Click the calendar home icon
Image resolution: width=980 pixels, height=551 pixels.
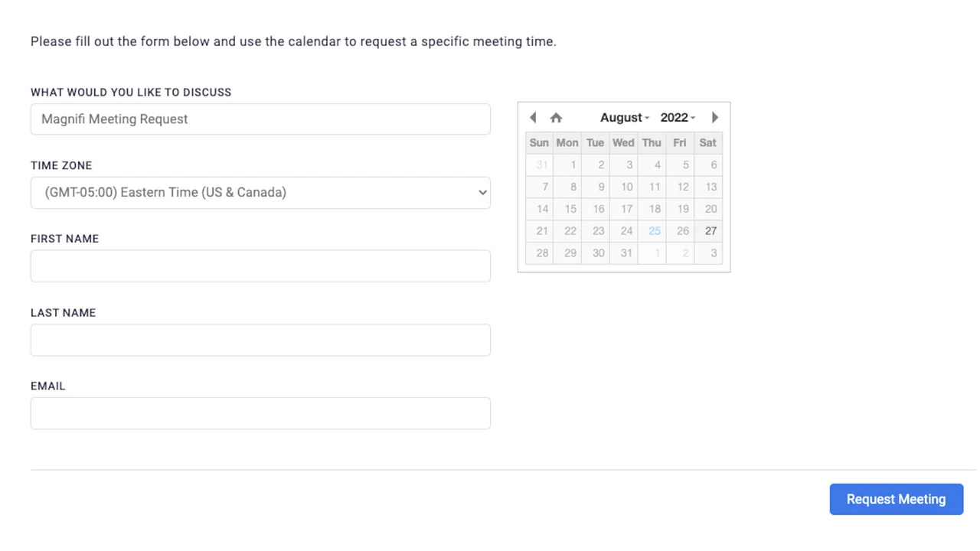tap(557, 118)
